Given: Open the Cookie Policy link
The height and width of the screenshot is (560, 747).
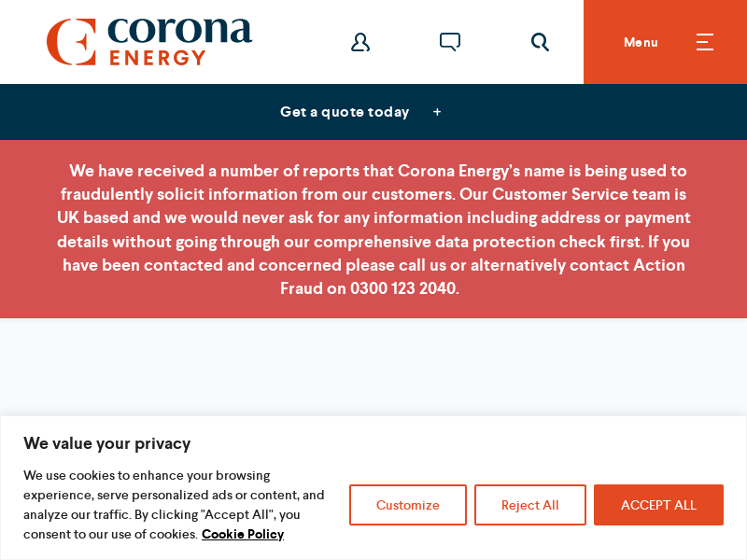Looking at the screenshot, I should click(243, 534).
